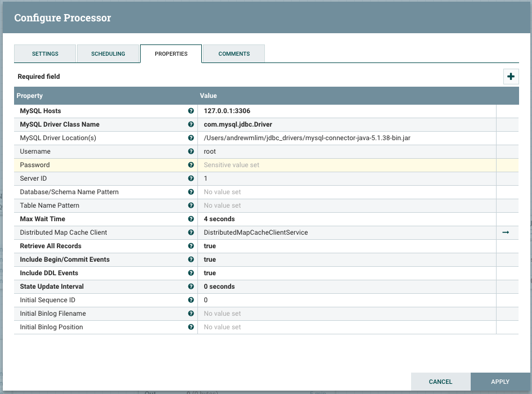Show help for Include DDL Events property

click(191, 272)
